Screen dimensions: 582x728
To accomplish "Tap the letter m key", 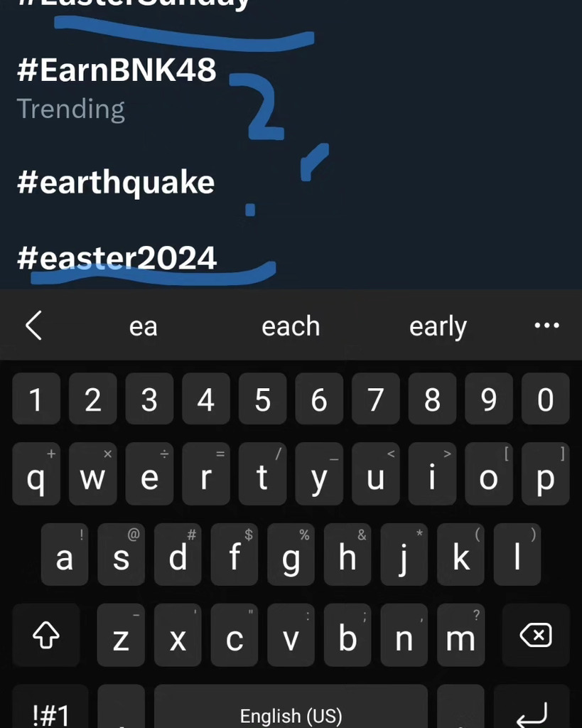I will pyautogui.click(x=460, y=636).
